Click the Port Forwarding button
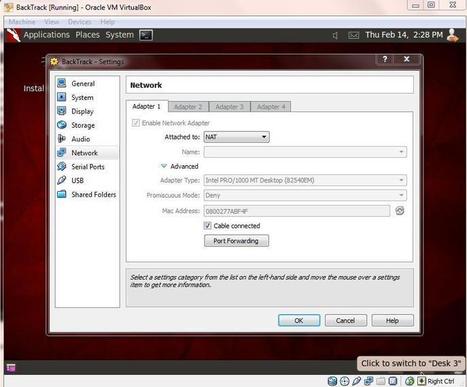The height and width of the screenshot is (387, 467). pyautogui.click(x=236, y=241)
